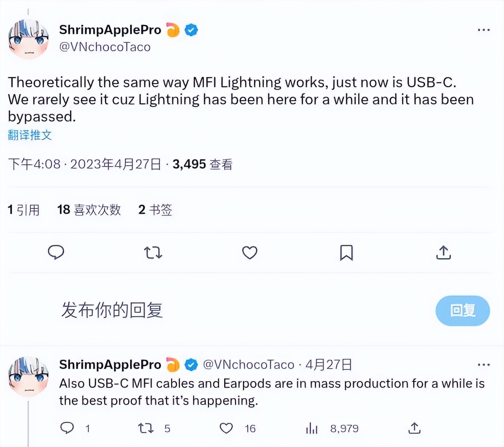Image resolution: width=504 pixels, height=447 pixels.
Task: Click the '2 书签' bookmarks count
Action: coord(155,209)
